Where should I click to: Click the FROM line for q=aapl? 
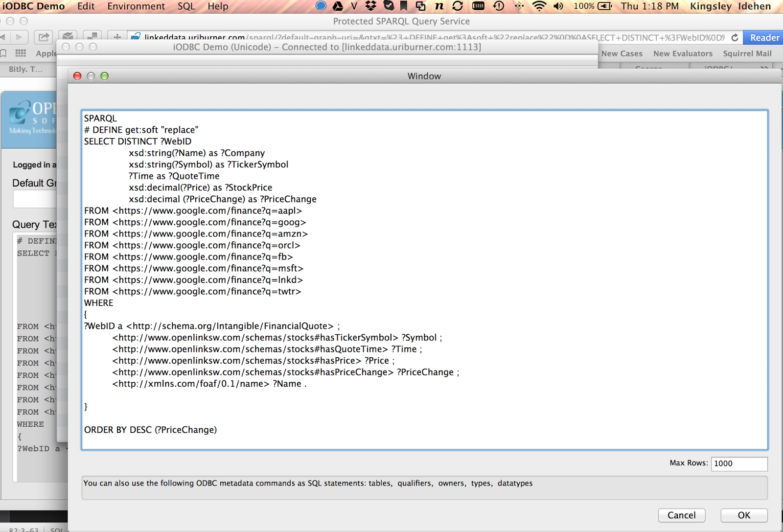point(193,211)
